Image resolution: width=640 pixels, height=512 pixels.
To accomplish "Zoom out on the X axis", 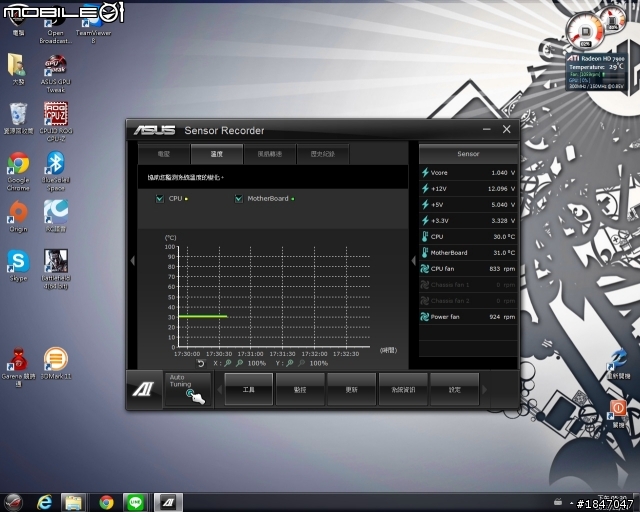I will click(x=240, y=363).
